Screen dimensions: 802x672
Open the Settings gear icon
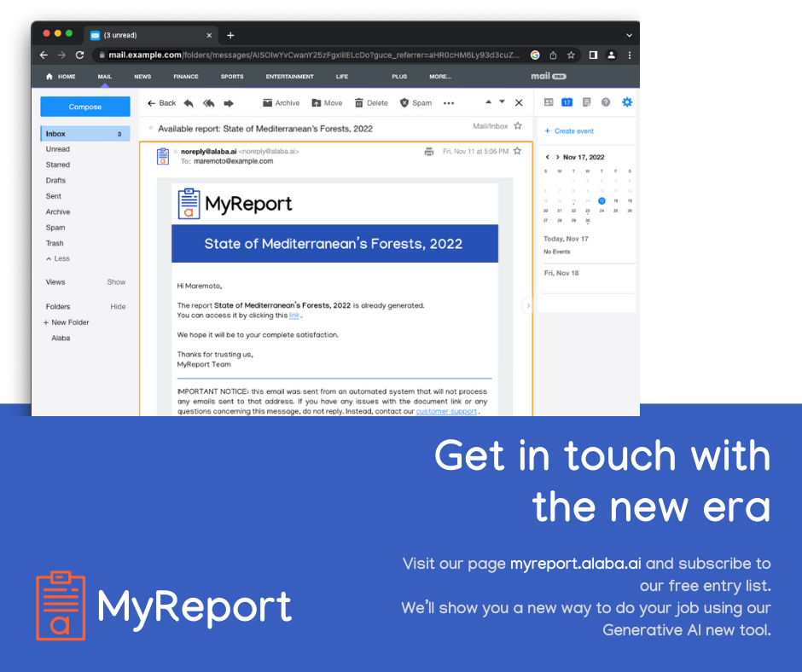(627, 102)
